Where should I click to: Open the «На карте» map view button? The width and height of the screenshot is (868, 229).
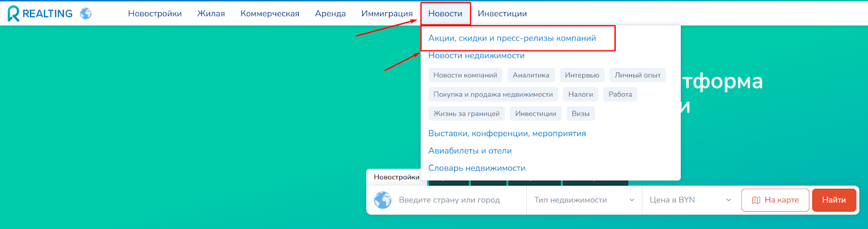point(775,200)
